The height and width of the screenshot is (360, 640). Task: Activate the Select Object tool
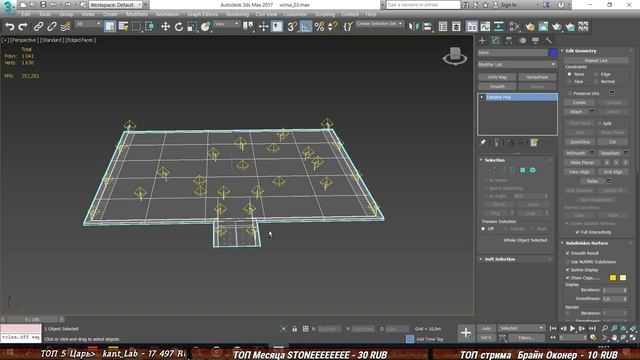pyautogui.click(x=109, y=27)
